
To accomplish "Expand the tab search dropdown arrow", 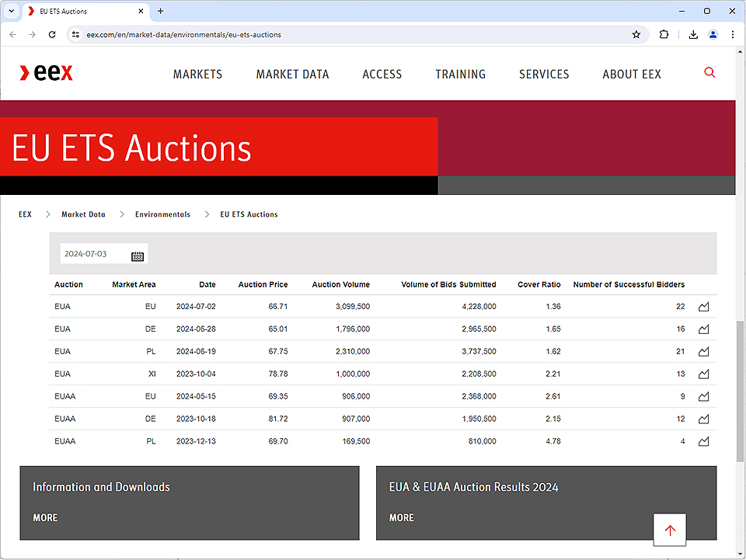I will pos(11,11).
